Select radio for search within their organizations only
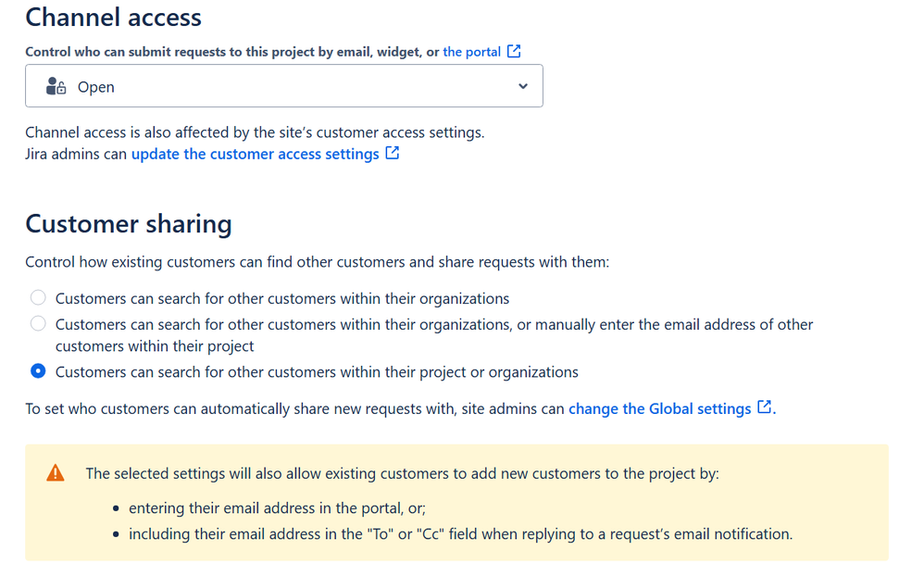Screen dimensions: 924x576 (38, 298)
